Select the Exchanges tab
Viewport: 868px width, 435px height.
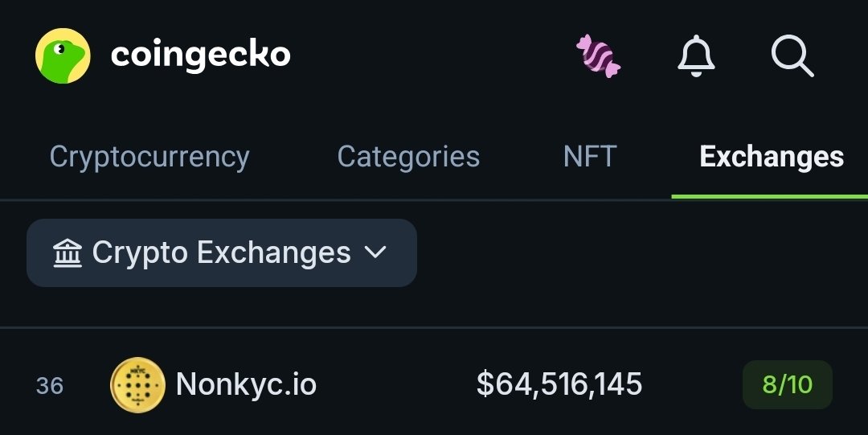[x=772, y=157]
